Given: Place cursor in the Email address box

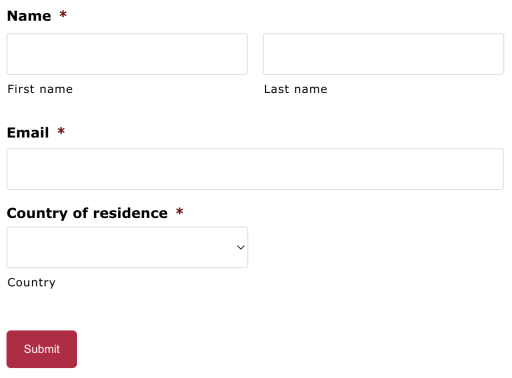Looking at the screenshot, I should click(255, 169).
